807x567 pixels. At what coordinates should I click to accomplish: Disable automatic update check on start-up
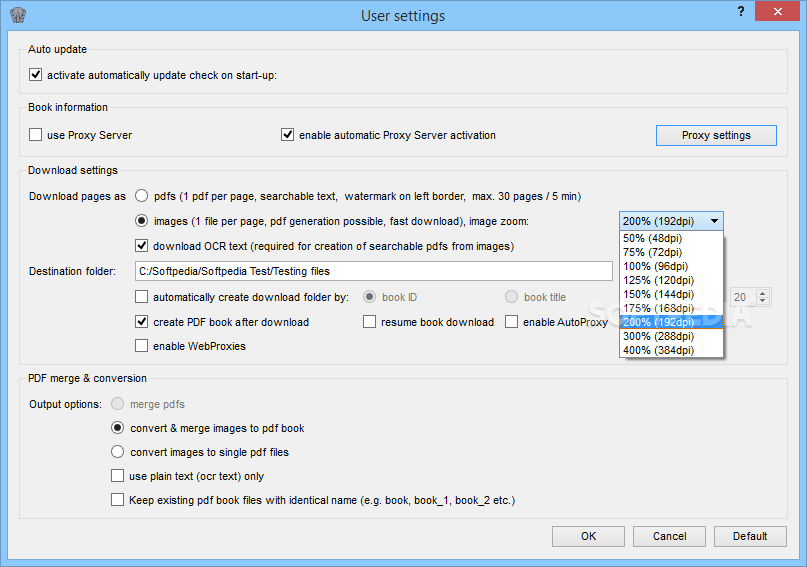pos(36,75)
